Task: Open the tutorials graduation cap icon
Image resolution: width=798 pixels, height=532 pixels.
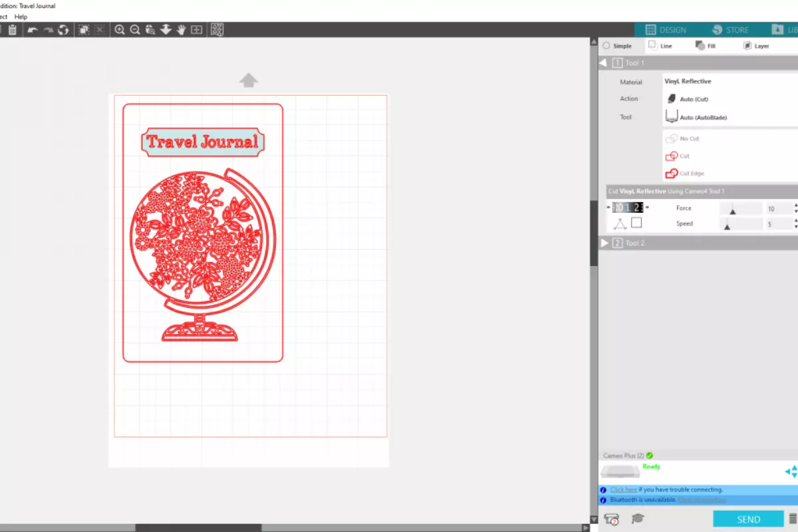Action: click(x=638, y=519)
